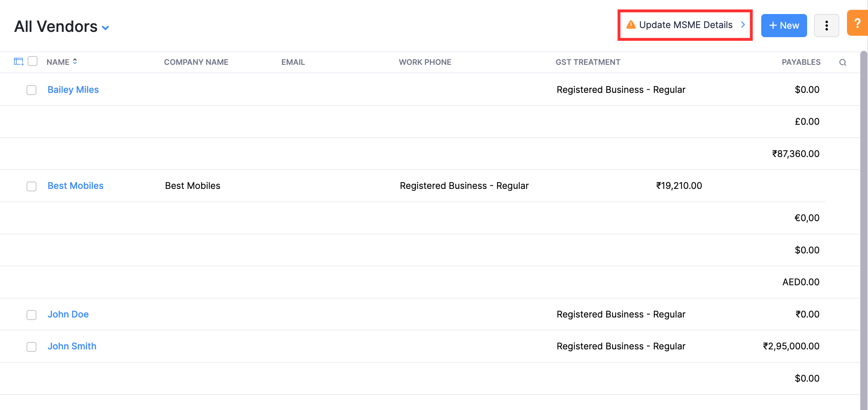Open the list search with the magnifier icon
This screenshot has width=868, height=410.
(843, 62)
